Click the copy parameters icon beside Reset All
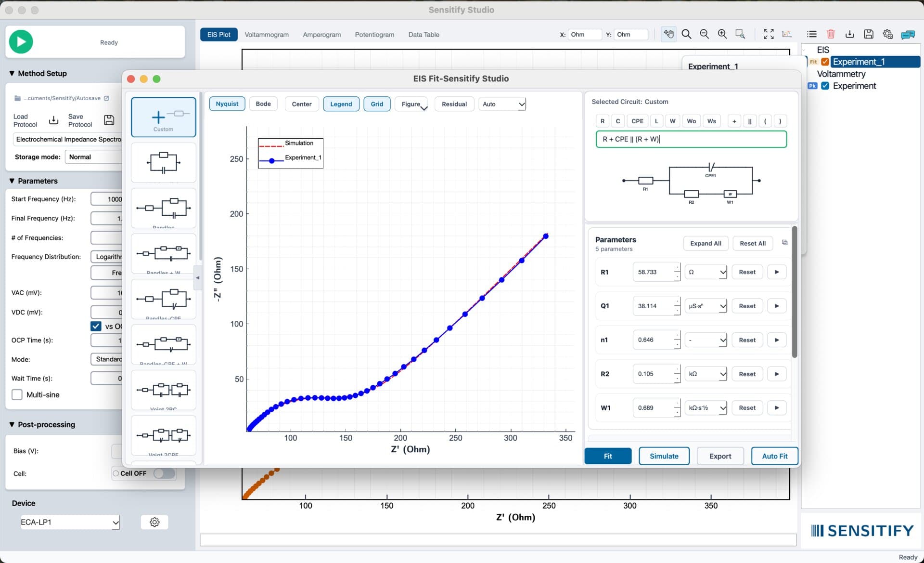Screen dimensions: 924x563 tap(784, 243)
